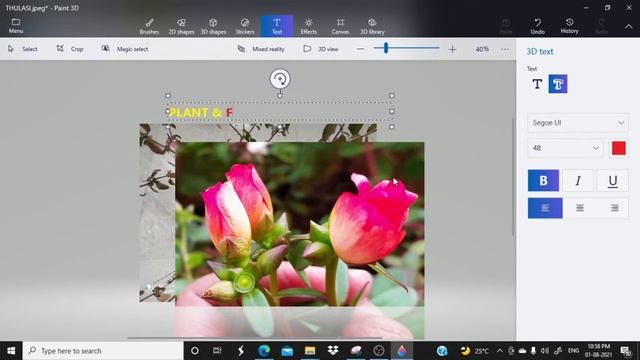The width and height of the screenshot is (640, 360).
Task: Open the Effects tab
Action: coord(309,26)
